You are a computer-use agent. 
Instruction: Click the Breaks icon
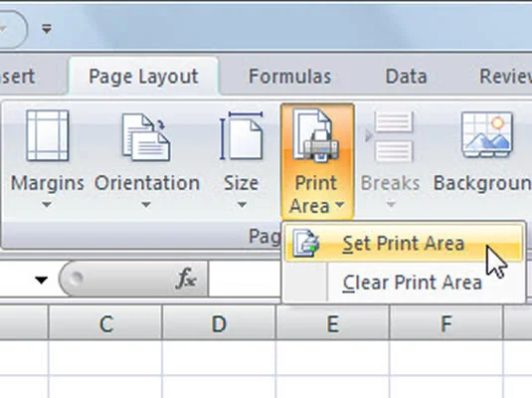coord(390,136)
